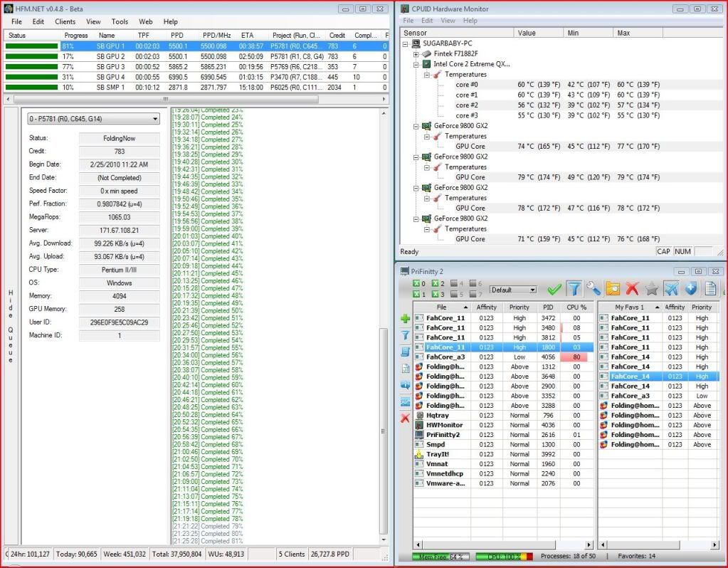The width and height of the screenshot is (728, 568).
Task: Click the funnel filter icon in PriFinitty's top toolbar
Action: 574,289
